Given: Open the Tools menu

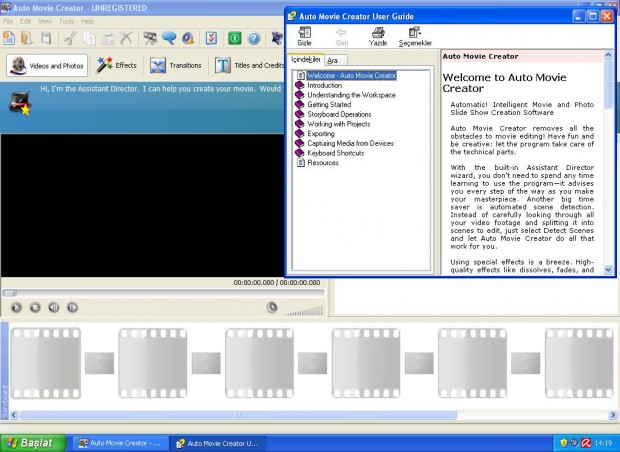Looking at the screenshot, I should 66,21.
